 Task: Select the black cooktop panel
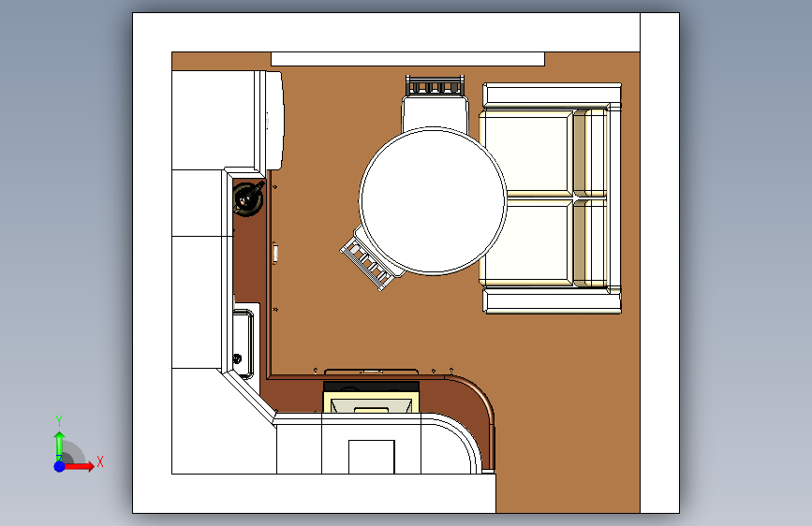coord(371,387)
